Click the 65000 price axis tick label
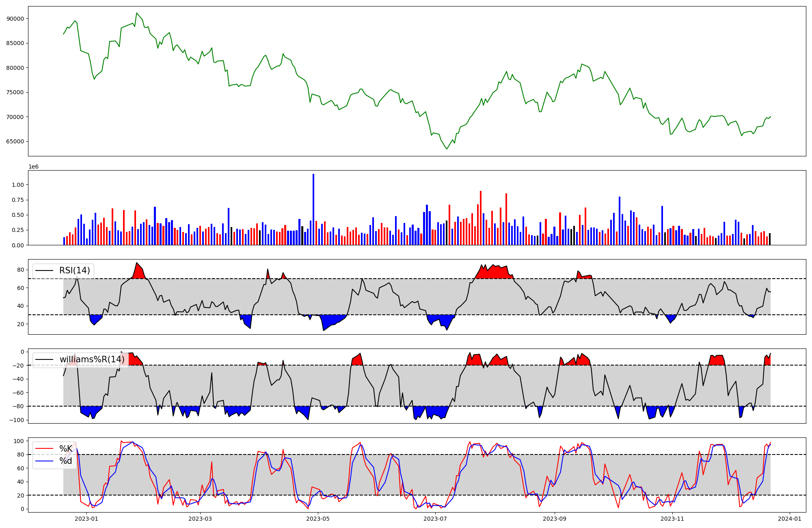Image resolution: width=812 pixels, height=528 pixels. [15, 142]
